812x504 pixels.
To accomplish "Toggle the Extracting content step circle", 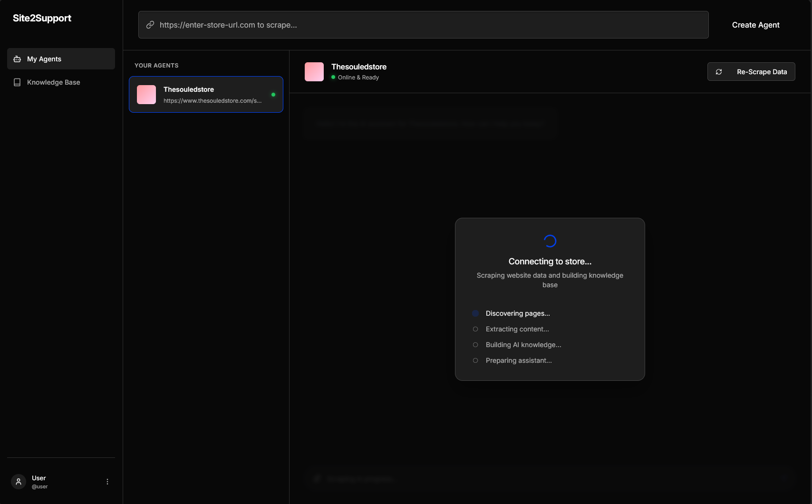I will 475,329.
